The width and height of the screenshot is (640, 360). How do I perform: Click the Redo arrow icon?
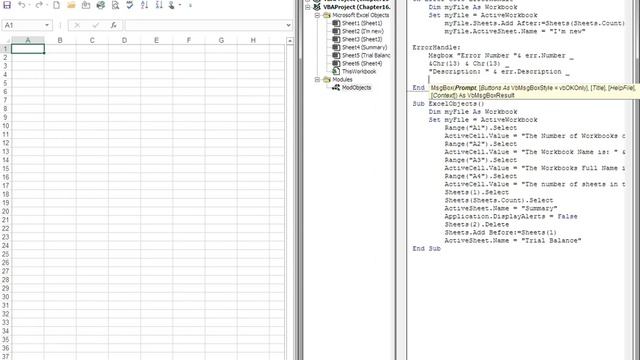click(x=39, y=5)
